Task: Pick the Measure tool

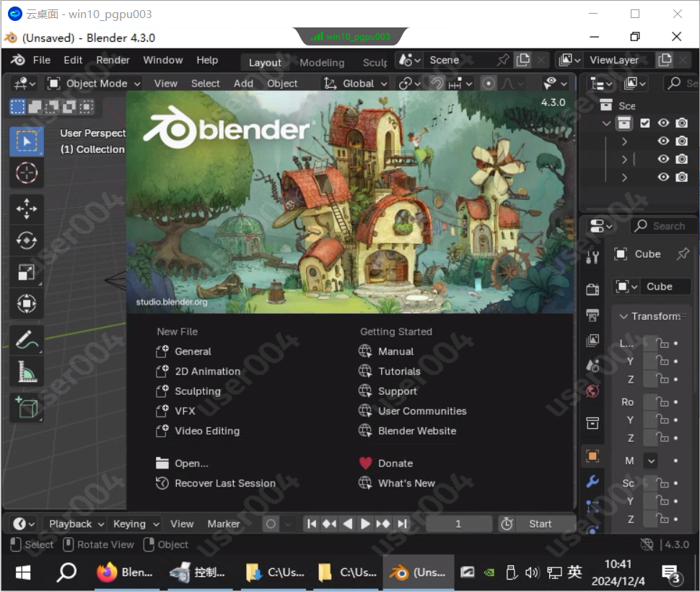Action: click(27, 371)
